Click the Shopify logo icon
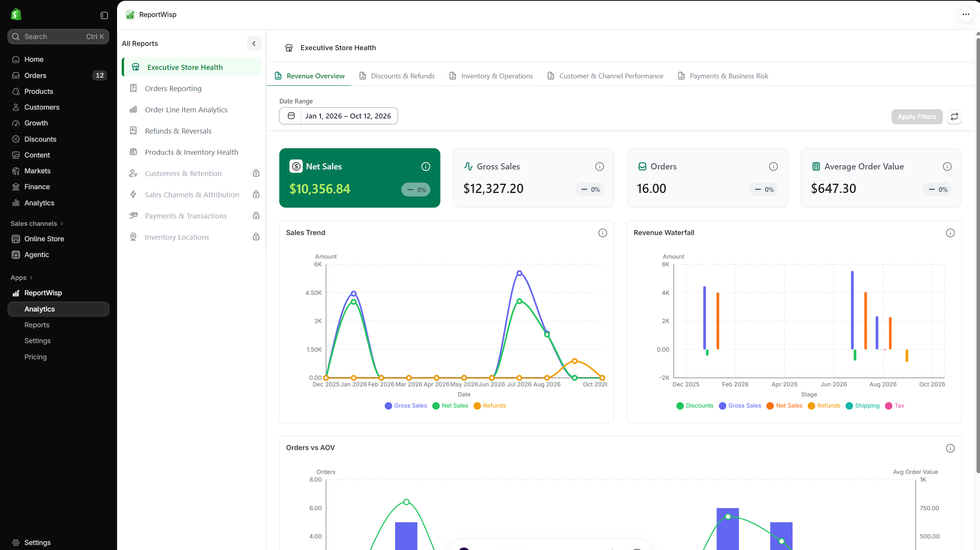The image size is (980, 550). tap(16, 15)
